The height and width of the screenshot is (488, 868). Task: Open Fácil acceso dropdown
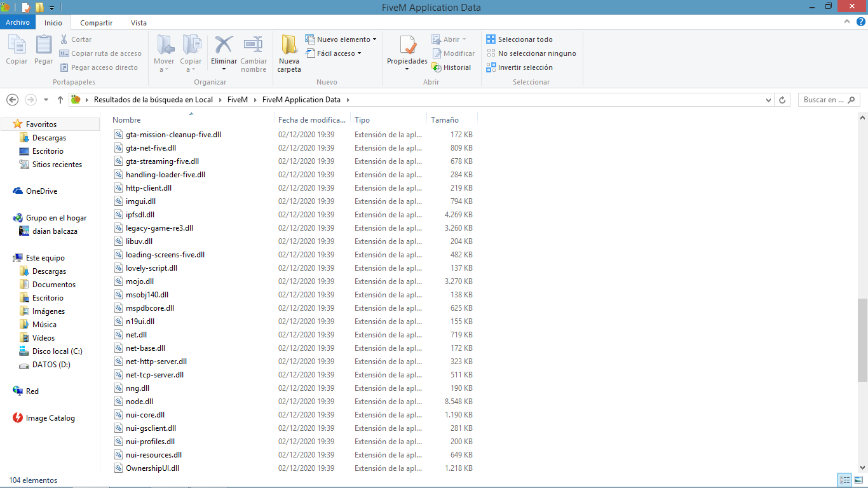333,53
